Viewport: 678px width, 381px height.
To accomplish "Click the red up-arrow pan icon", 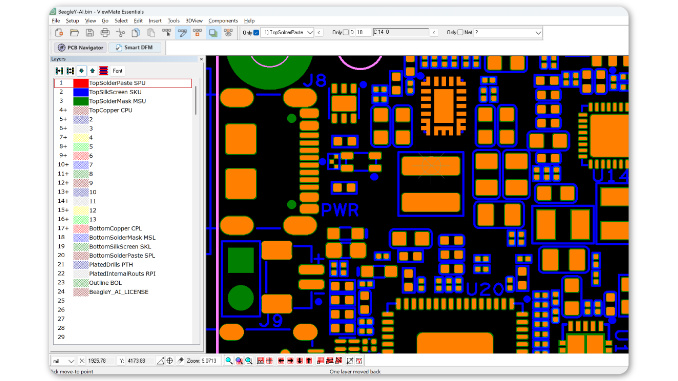I will 309,361.
